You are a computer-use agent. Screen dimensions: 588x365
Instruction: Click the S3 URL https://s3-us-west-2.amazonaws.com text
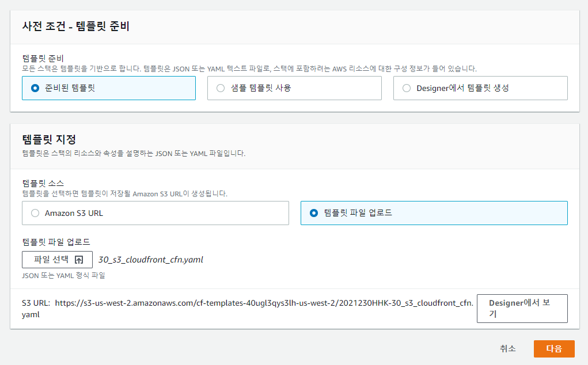click(x=248, y=309)
